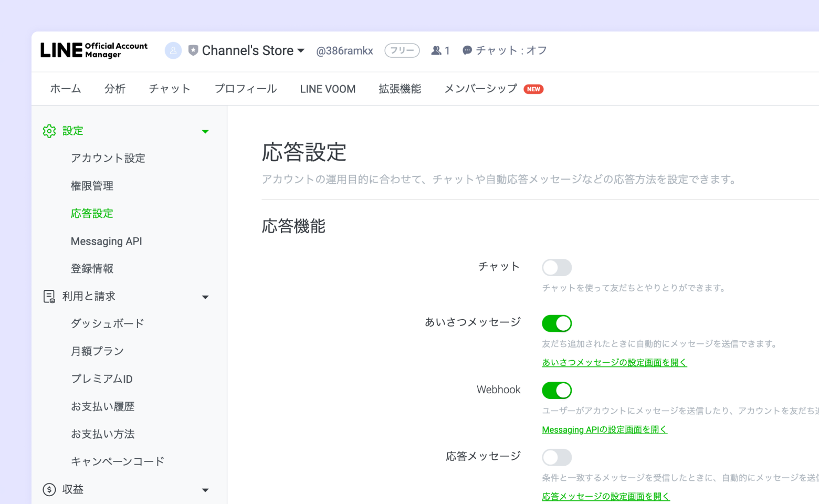The height and width of the screenshot is (504, 819).
Task: Collapse the 設定 sidebar section arrow
Action: click(x=205, y=131)
